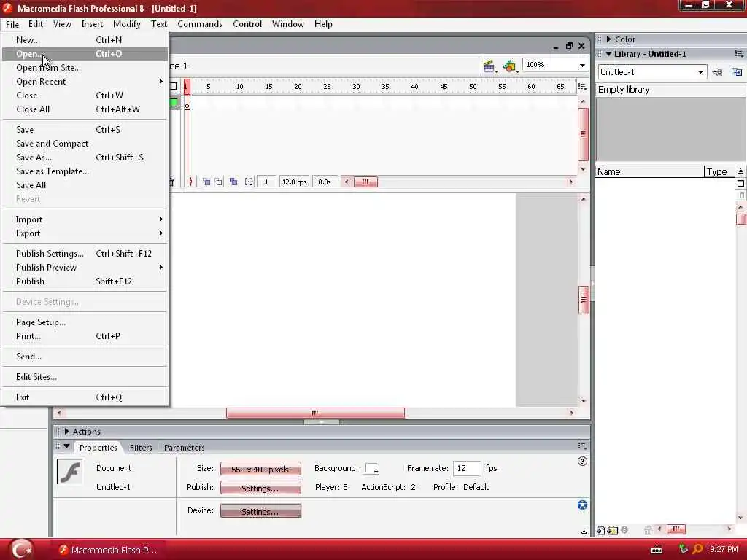747x560 pixels.
Task: Click the Onion Skin Outlines button
Action: [x=218, y=182]
